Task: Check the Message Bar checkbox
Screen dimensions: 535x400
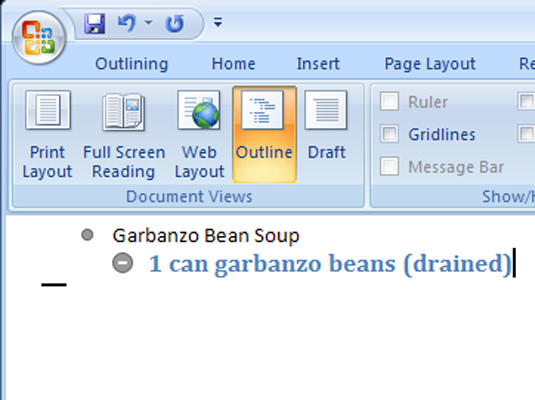Action: (x=389, y=166)
